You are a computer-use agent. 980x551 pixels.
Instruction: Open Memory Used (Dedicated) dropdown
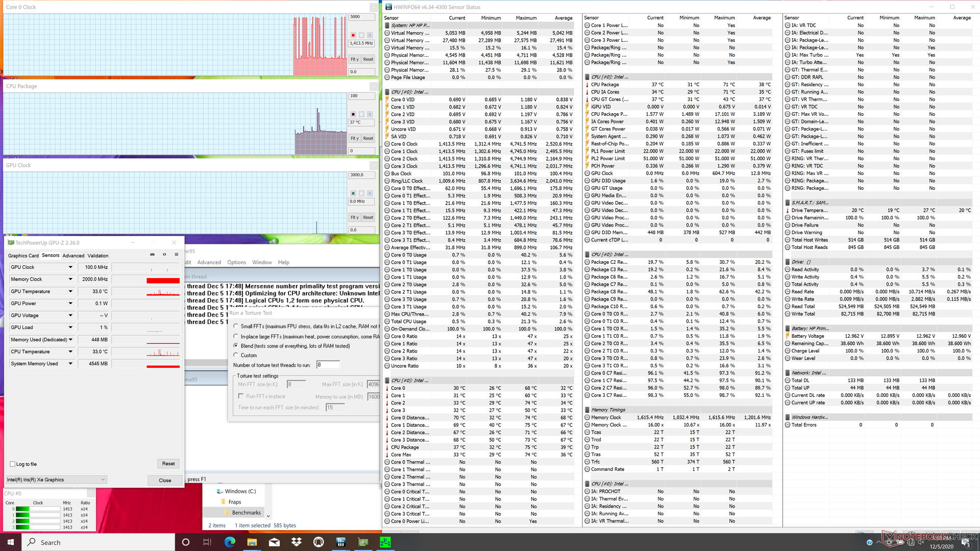tap(70, 340)
